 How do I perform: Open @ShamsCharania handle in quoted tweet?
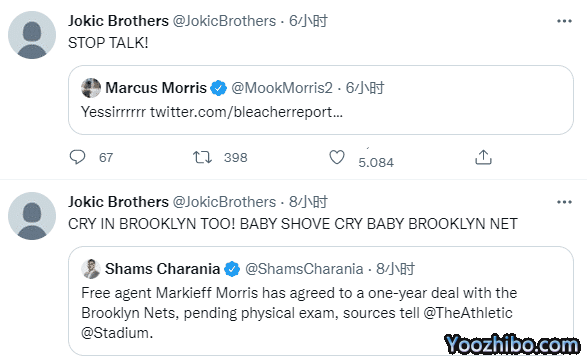point(304,269)
